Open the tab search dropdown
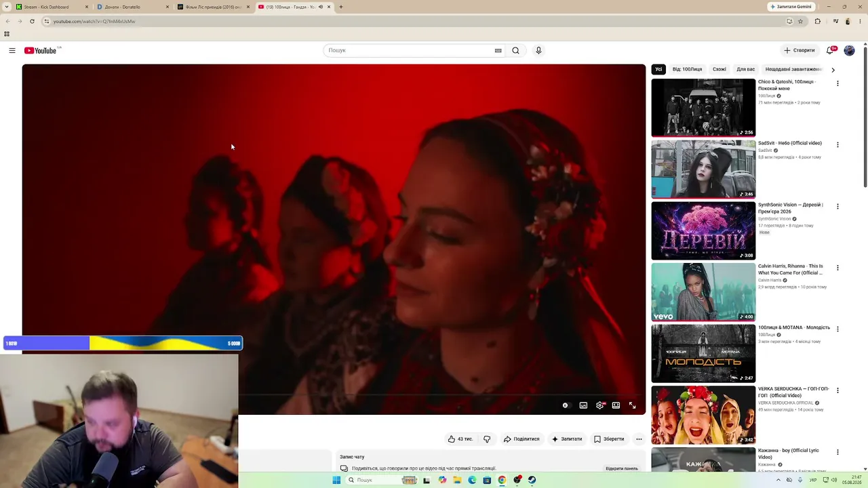Image resolution: width=868 pixels, height=488 pixels. [x=6, y=7]
